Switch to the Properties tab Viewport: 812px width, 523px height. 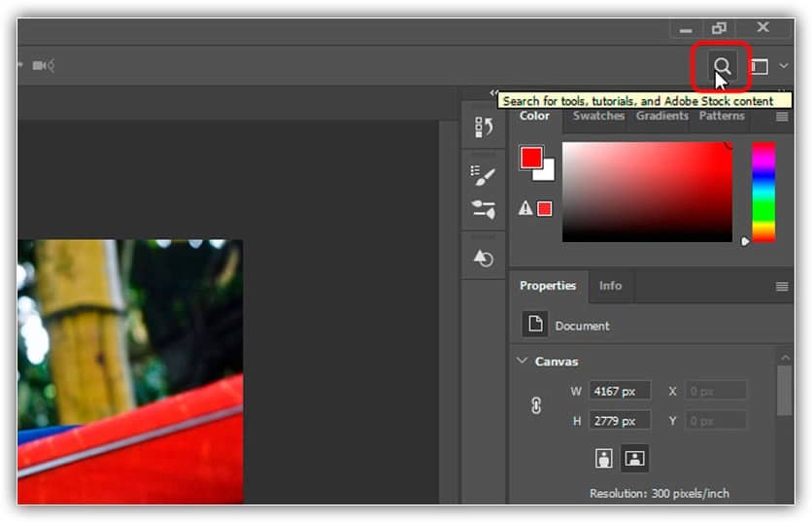[x=548, y=286]
